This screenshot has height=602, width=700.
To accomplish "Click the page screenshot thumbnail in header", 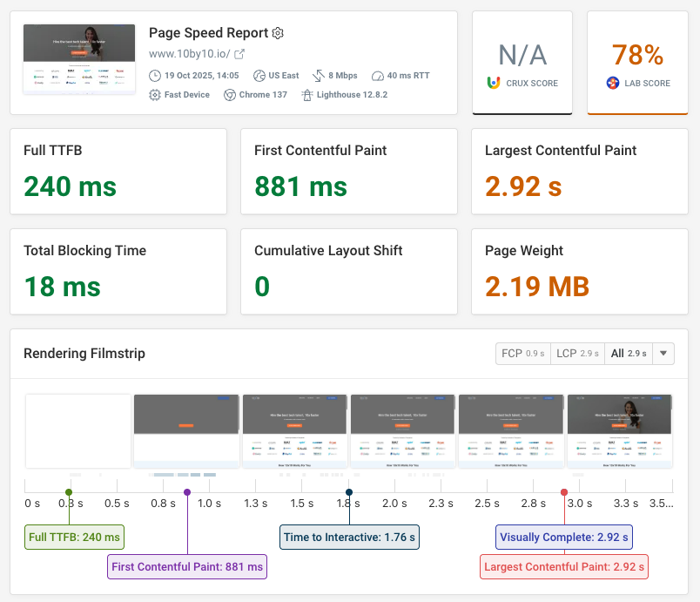I will [x=79, y=58].
